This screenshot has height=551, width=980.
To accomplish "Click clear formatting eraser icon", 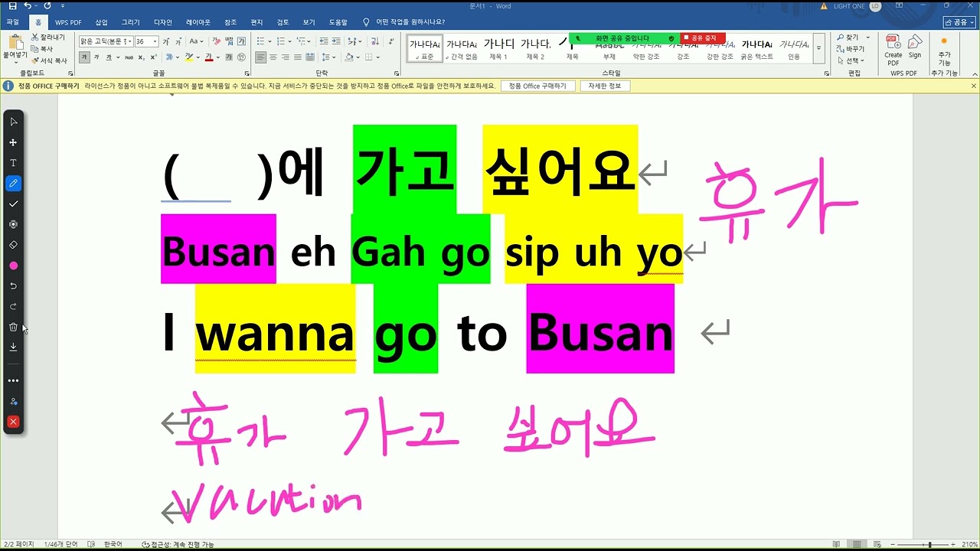I will tap(217, 41).
